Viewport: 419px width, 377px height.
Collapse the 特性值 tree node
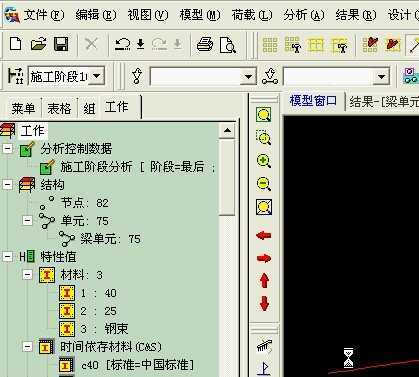[x=8, y=256]
